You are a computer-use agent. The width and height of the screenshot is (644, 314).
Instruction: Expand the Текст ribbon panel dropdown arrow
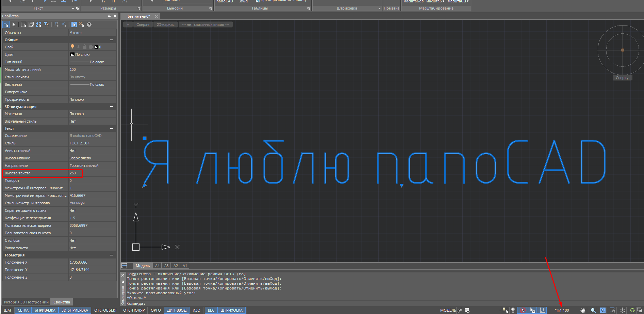click(73, 8)
